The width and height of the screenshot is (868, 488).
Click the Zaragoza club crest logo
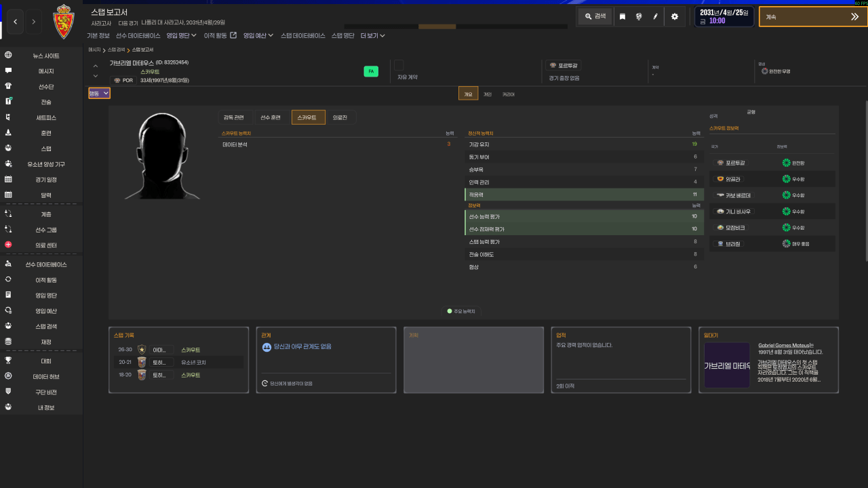pos(63,22)
